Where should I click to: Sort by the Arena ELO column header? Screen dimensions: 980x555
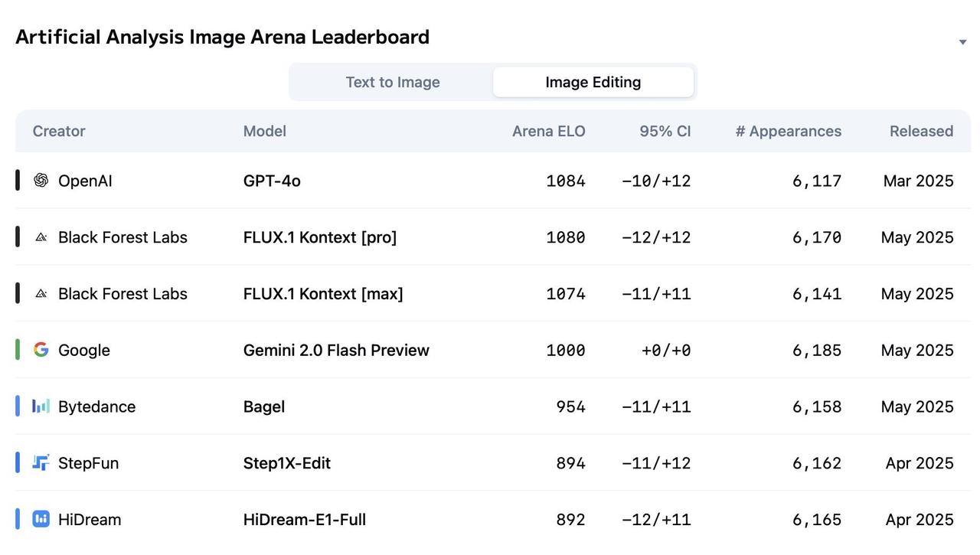tap(548, 131)
